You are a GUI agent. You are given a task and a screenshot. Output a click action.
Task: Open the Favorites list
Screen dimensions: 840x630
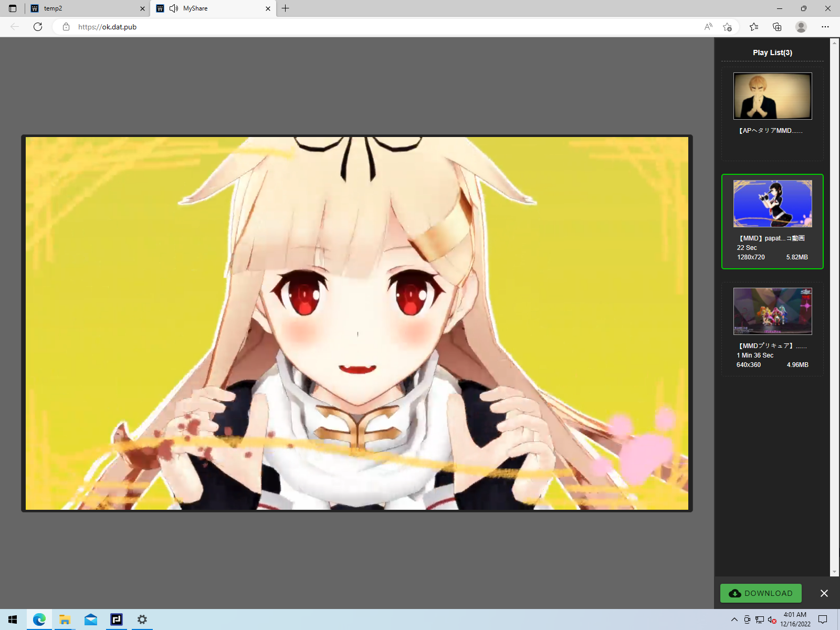pyautogui.click(x=754, y=27)
